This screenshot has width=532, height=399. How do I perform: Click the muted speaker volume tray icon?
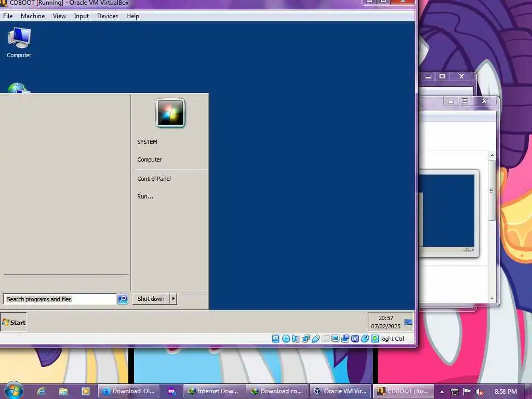(x=479, y=392)
